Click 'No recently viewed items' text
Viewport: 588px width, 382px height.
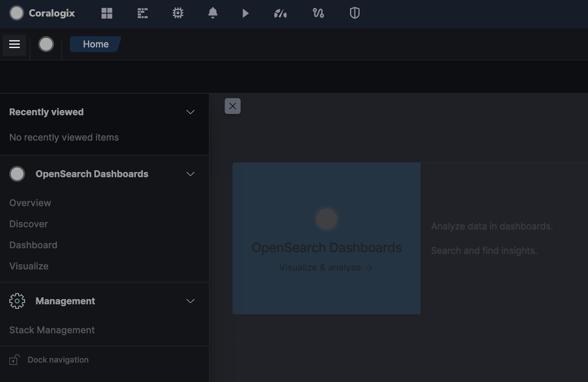pos(64,137)
